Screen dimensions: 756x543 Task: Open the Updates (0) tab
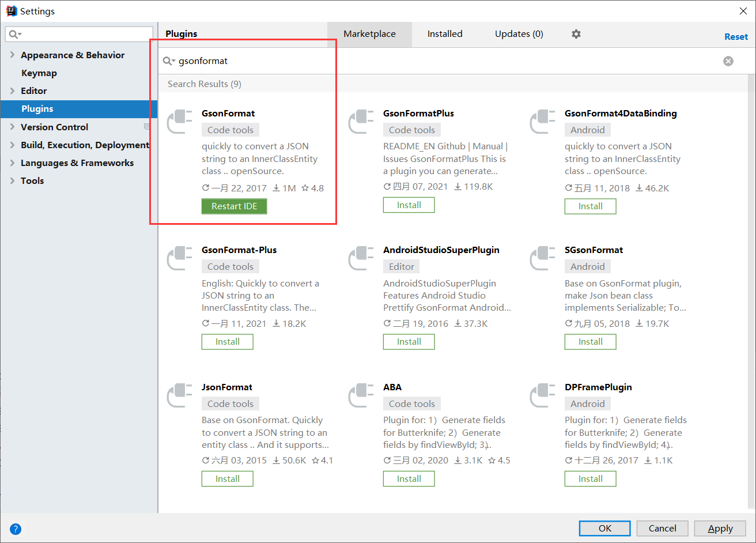(x=519, y=34)
